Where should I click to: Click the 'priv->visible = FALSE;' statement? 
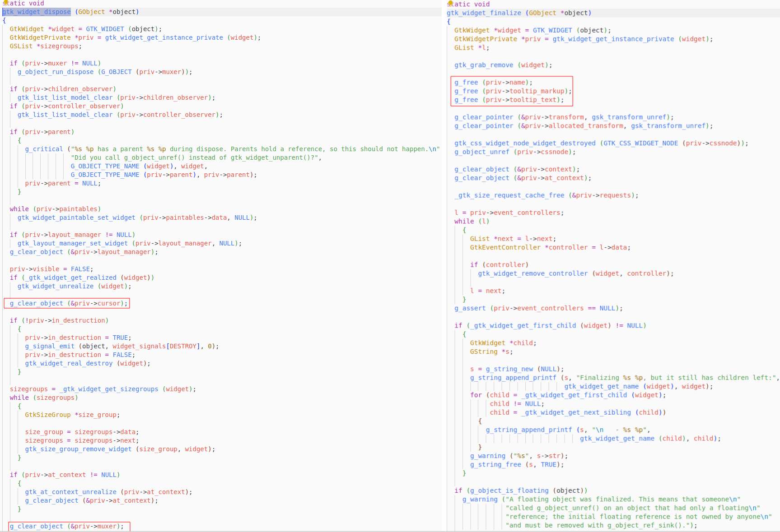51,269
